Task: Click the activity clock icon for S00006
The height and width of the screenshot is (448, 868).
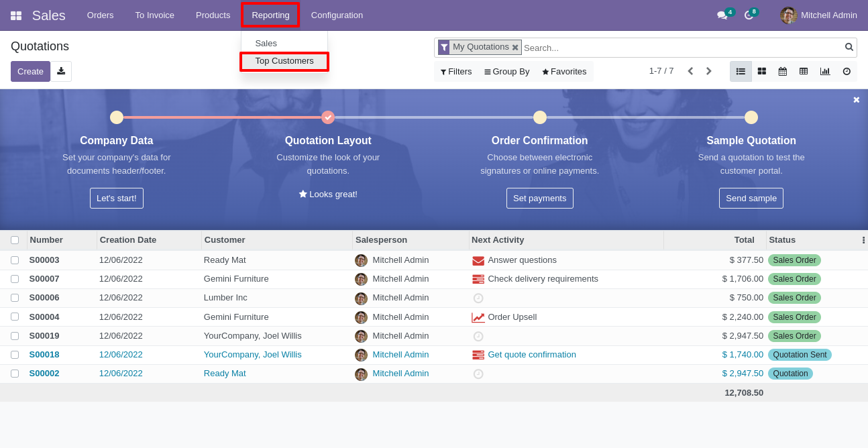Action: pos(478,298)
